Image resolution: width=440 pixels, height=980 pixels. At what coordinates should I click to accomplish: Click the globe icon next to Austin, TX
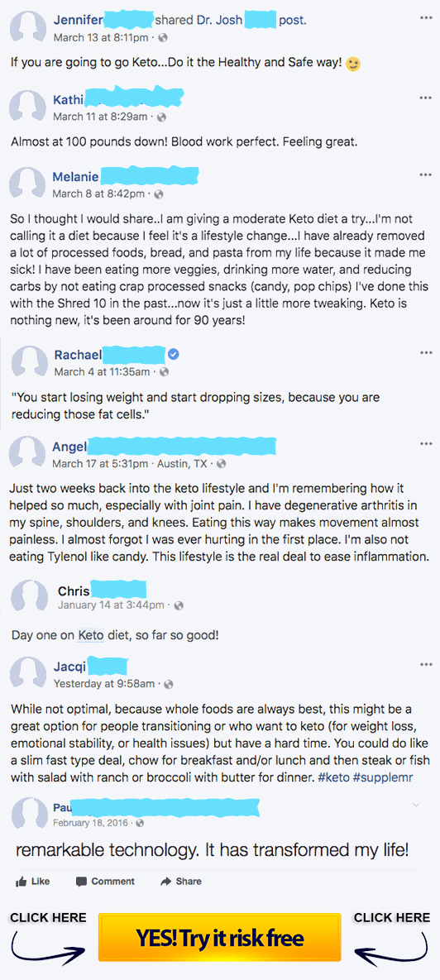coord(221,464)
